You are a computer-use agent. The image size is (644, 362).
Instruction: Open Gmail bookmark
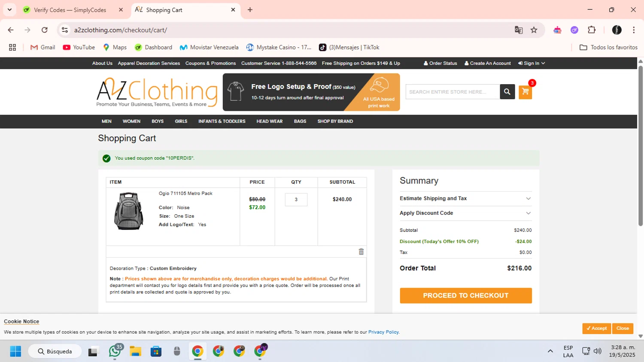[43, 47]
